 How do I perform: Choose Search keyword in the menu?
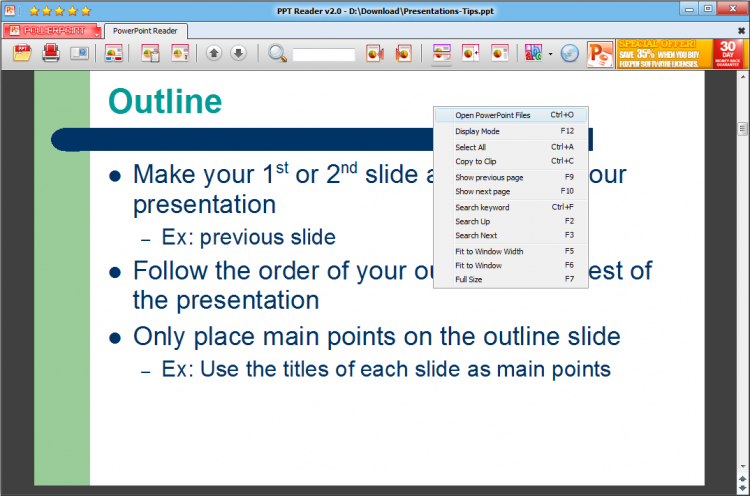pyautogui.click(x=511, y=207)
